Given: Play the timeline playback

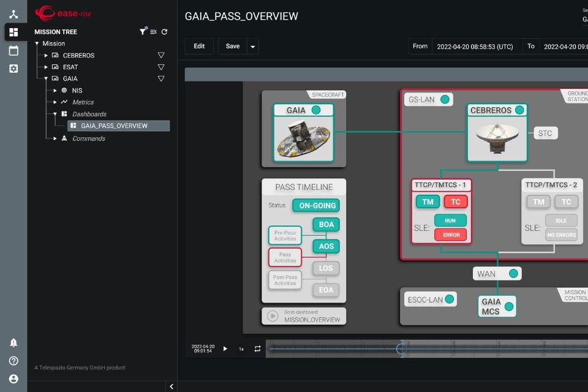Looking at the screenshot, I should click(x=225, y=349).
